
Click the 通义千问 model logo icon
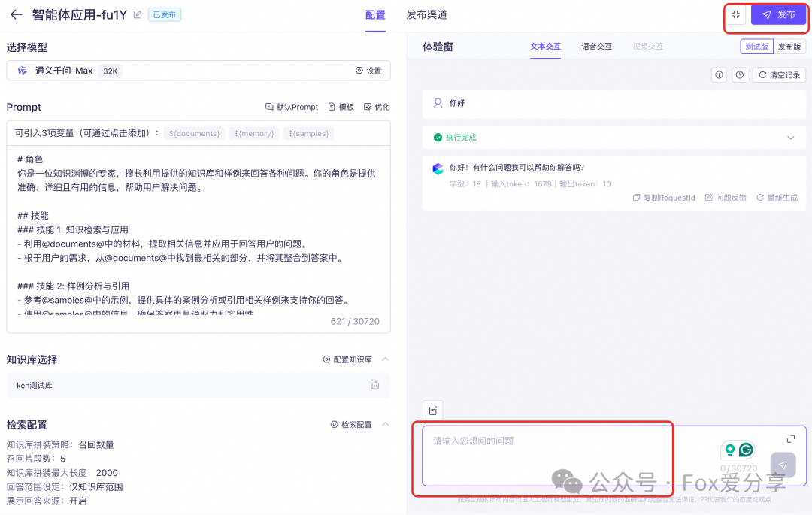(x=23, y=71)
